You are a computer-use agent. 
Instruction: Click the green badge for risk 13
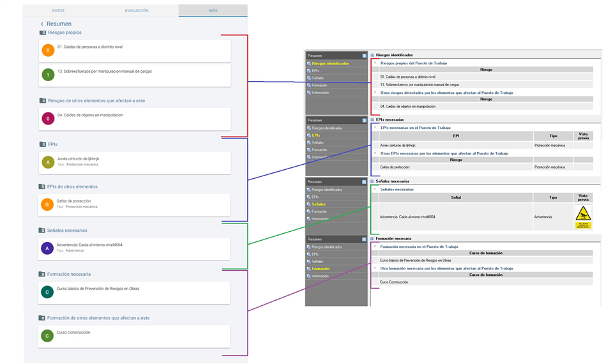(48, 75)
